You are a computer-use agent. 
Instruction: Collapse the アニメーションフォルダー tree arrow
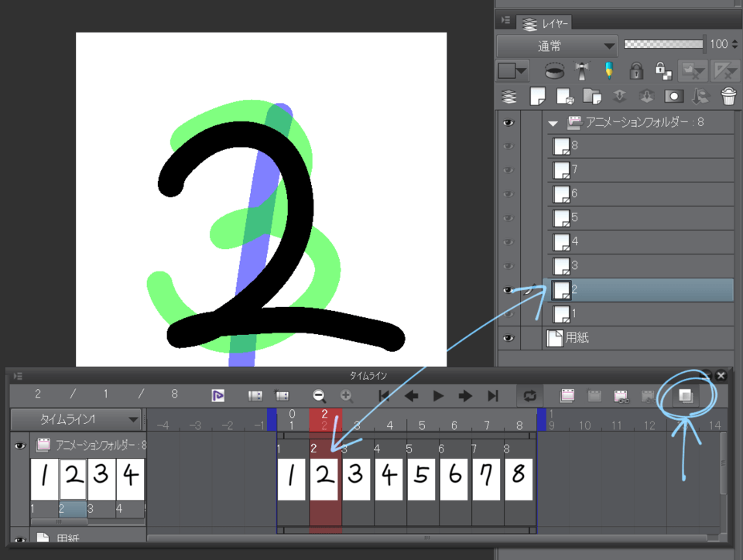553,122
